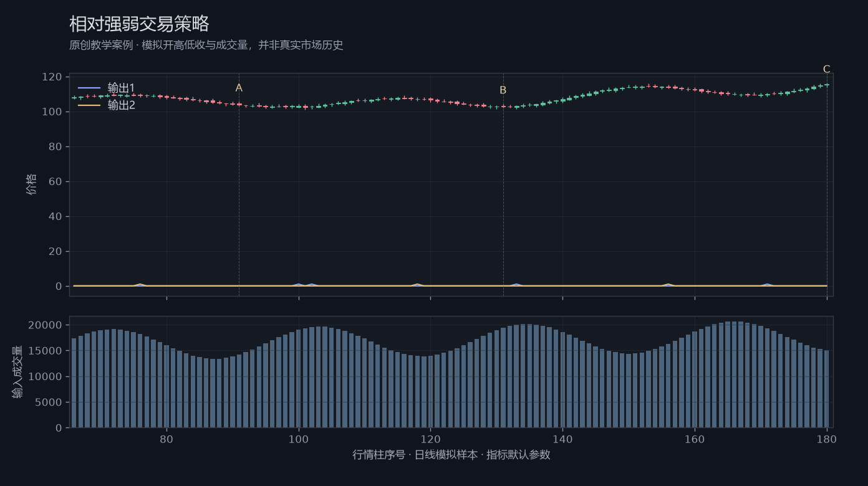Click the price axis tick 80
868x486 pixels.
[55, 147]
